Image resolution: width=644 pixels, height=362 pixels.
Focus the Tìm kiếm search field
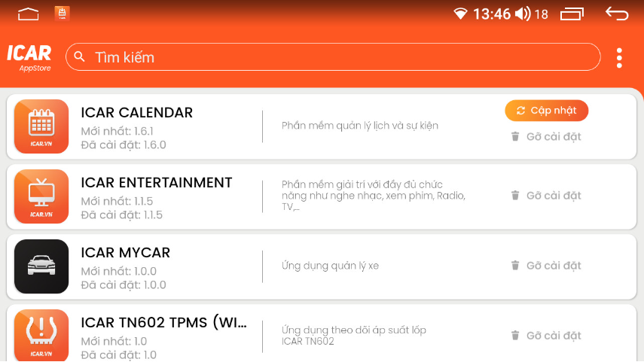click(339, 57)
